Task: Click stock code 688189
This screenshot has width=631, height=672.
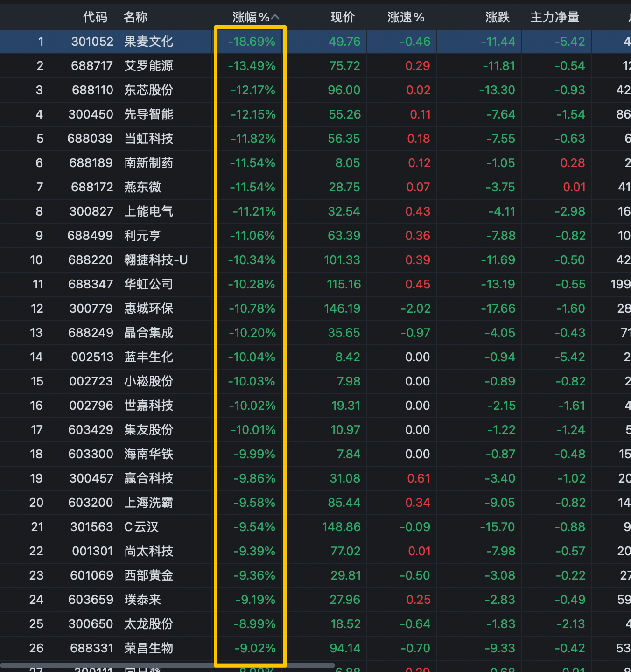Action: click(91, 163)
